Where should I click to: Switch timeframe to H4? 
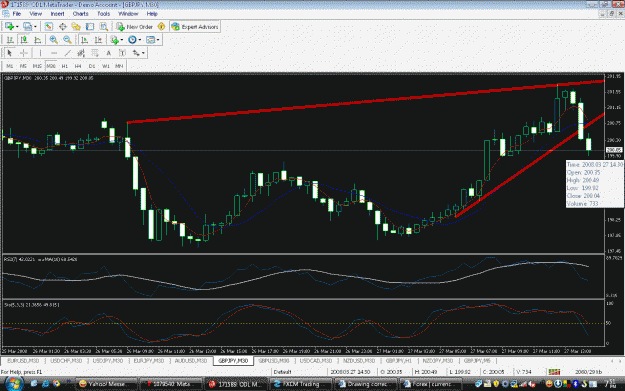pyautogui.click(x=78, y=66)
